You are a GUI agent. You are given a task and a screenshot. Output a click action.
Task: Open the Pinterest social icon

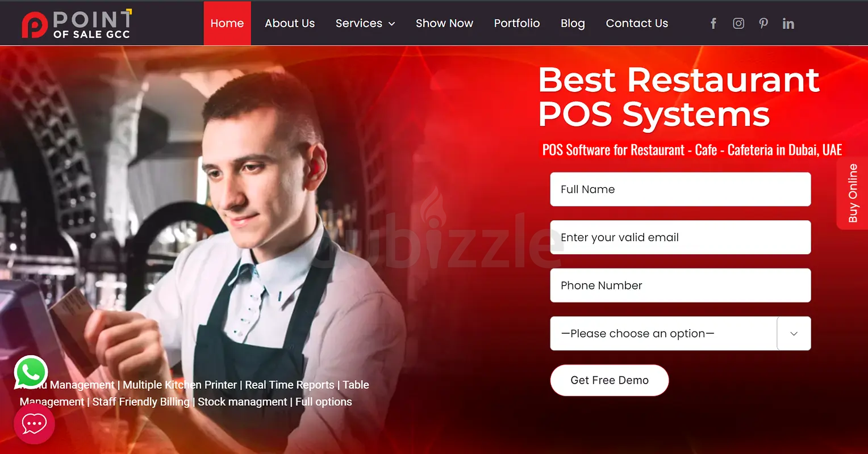click(x=763, y=23)
